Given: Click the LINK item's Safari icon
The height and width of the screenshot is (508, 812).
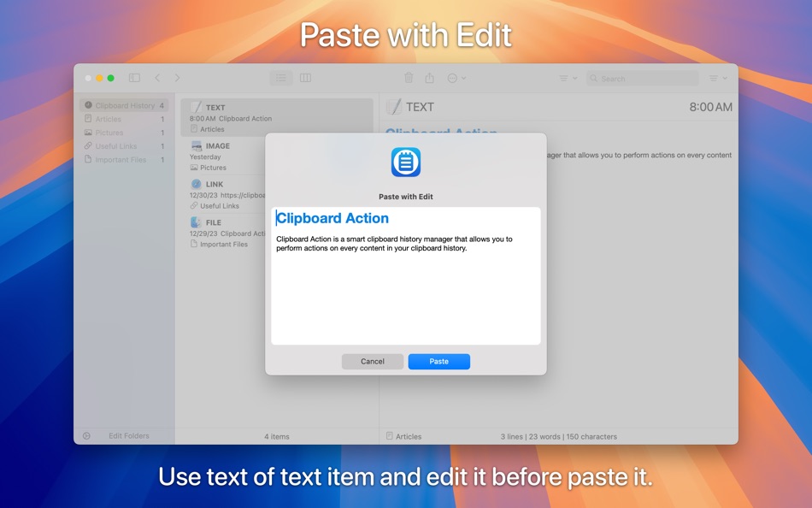Looking at the screenshot, I should [x=197, y=184].
